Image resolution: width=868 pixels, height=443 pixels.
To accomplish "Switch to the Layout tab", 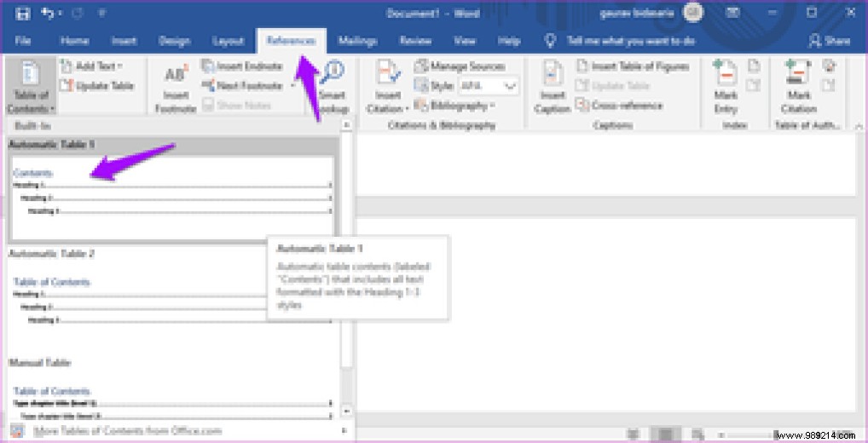I will (x=228, y=41).
